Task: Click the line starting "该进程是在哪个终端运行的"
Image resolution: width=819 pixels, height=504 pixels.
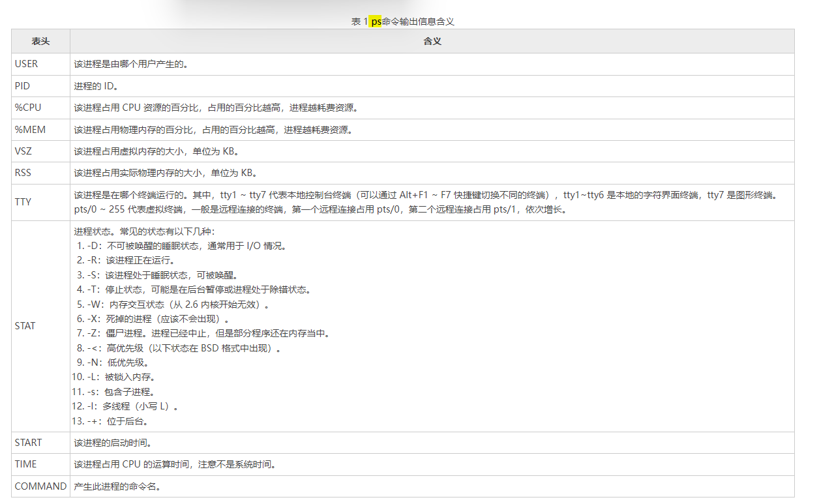Action: point(426,195)
